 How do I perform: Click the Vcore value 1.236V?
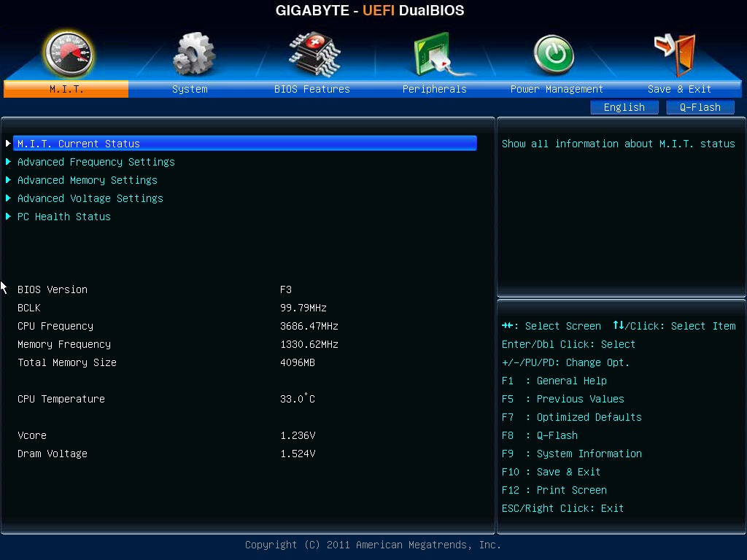pyautogui.click(x=298, y=436)
